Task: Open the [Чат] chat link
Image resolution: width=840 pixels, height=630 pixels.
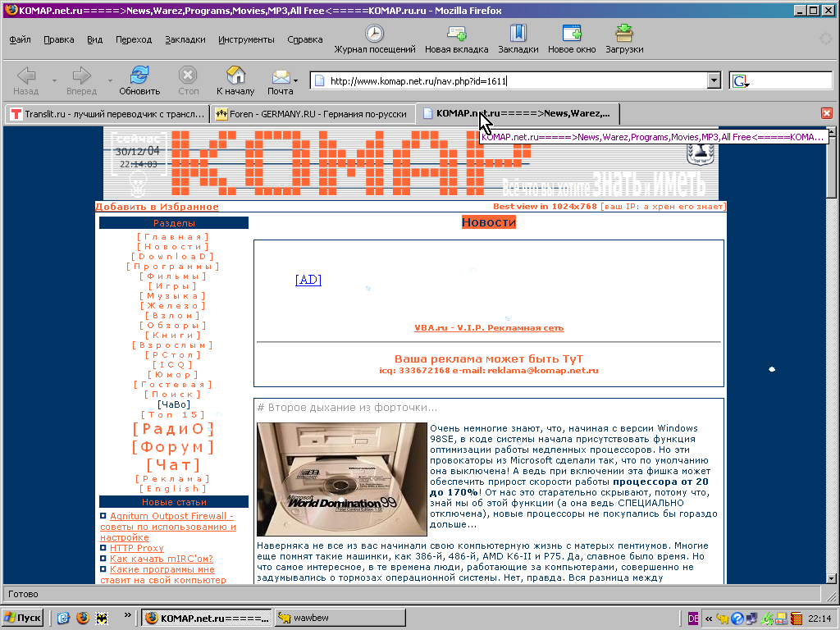Action: (173, 465)
